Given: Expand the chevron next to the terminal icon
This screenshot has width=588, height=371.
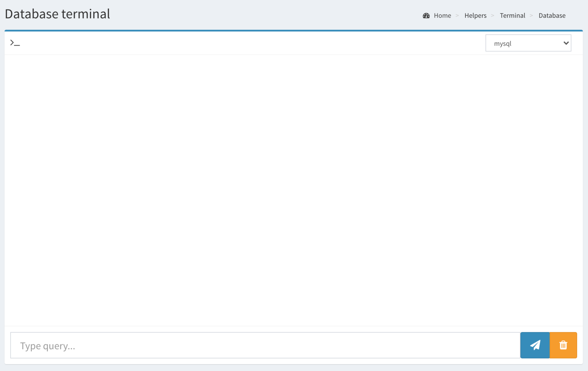Looking at the screenshot, I should coord(34,43).
